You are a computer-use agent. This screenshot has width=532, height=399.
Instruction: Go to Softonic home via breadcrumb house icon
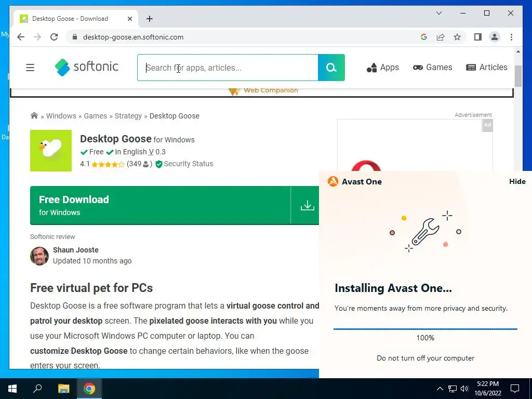34,116
